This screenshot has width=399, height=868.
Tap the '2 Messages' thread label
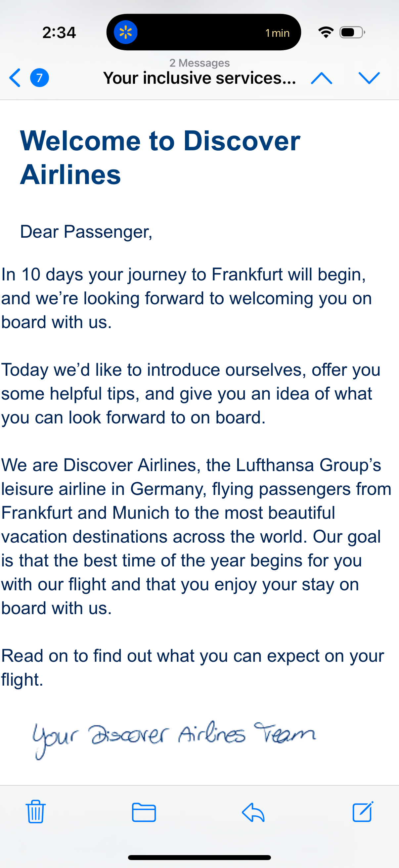click(x=199, y=63)
